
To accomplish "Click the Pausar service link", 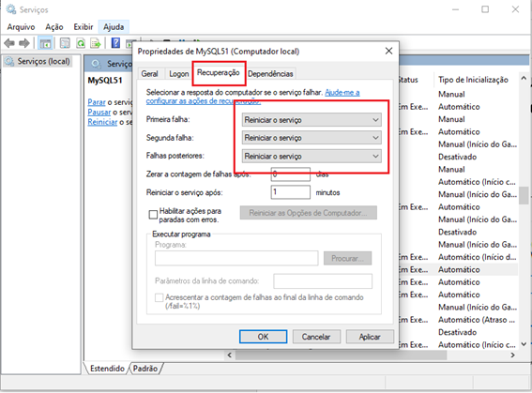I will [99, 112].
